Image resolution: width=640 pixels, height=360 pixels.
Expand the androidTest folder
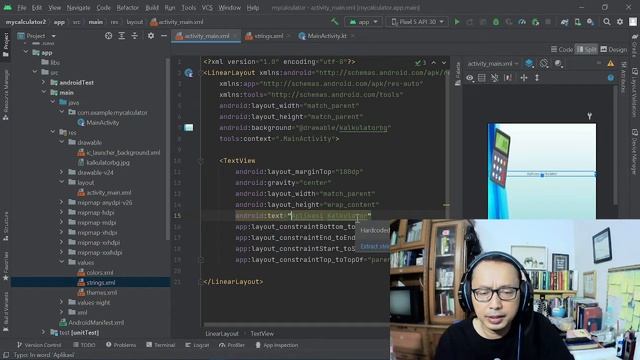pyautogui.click(x=44, y=82)
